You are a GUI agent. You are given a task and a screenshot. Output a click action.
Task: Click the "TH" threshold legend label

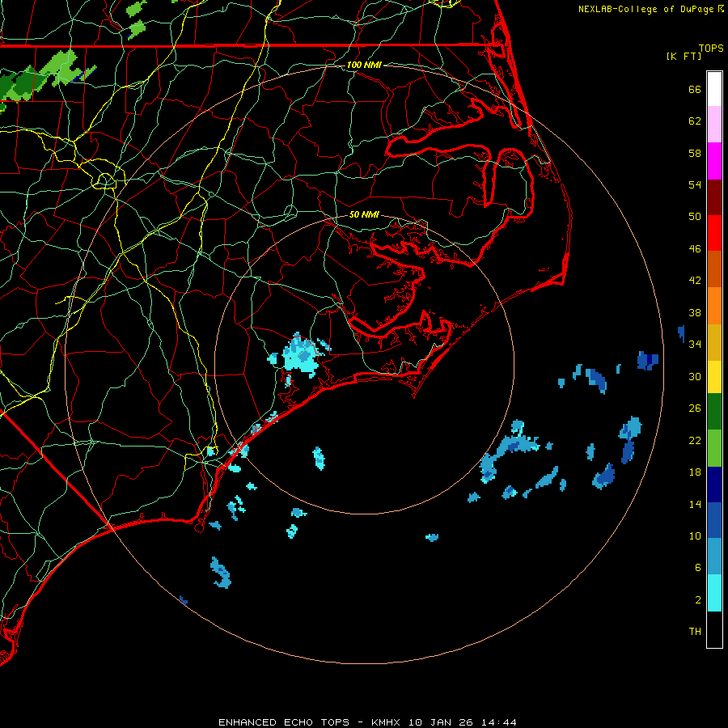pyautogui.click(x=695, y=632)
